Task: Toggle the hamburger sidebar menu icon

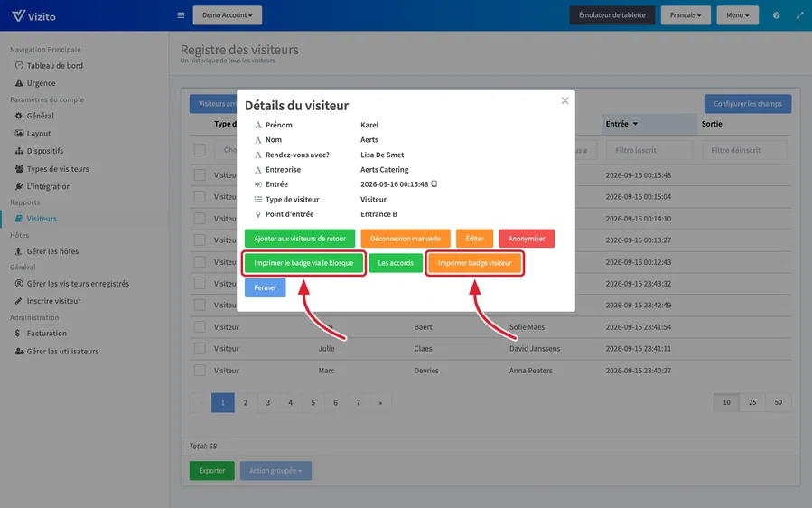Action: point(181,15)
